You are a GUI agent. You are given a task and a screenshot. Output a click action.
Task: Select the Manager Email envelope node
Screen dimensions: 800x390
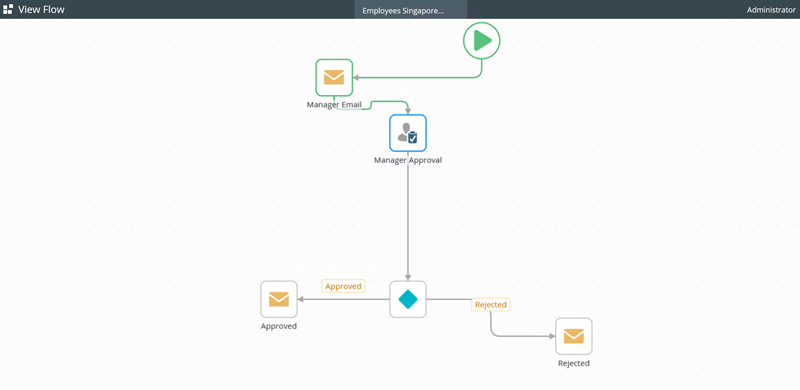tap(334, 78)
